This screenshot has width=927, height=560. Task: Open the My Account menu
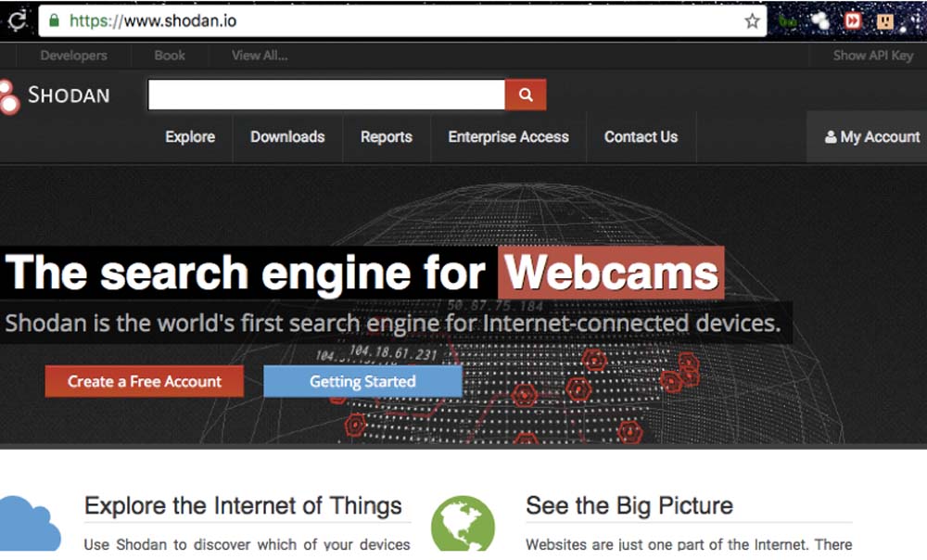tap(872, 136)
